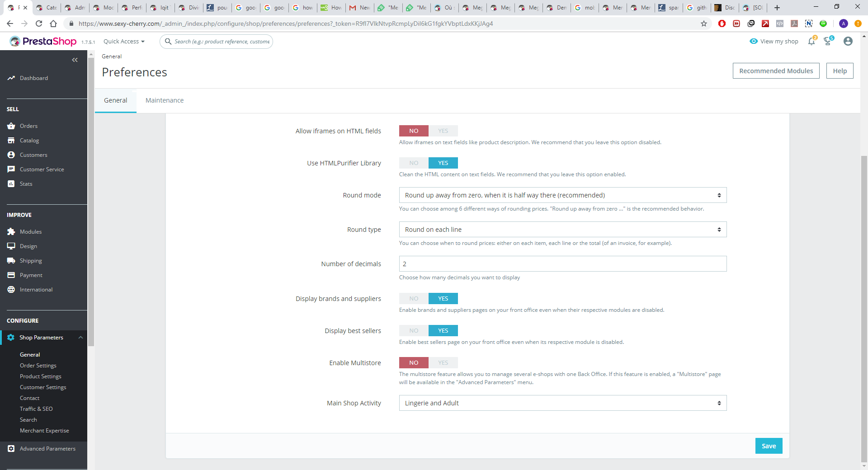Click the Save button
The image size is (868, 470).
point(769,446)
